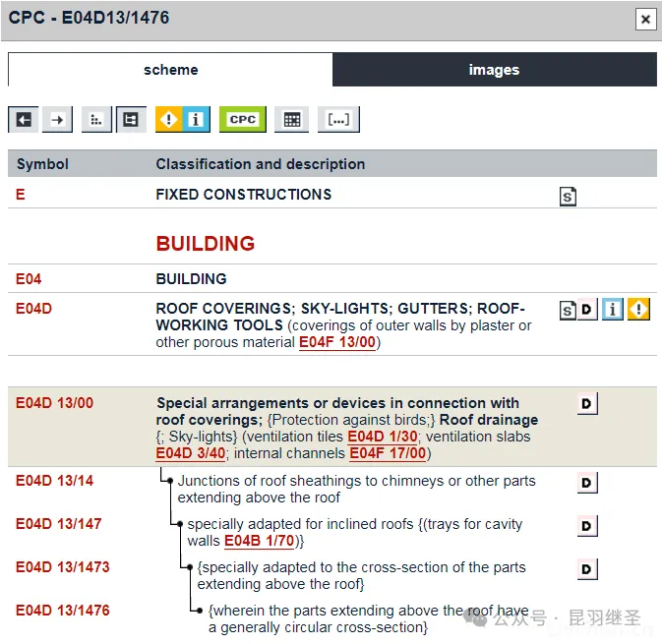Click the forward arrow navigation icon
Screen dimensions: 662x644
pos(58,119)
